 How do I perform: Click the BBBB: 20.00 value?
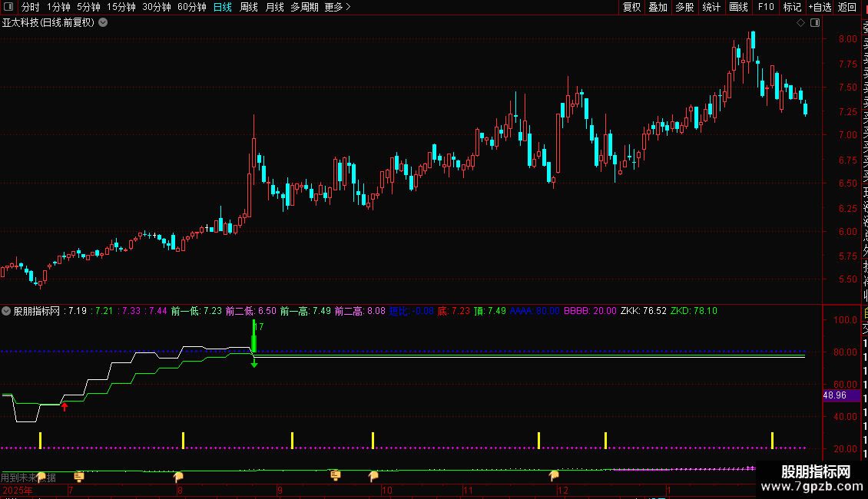coord(590,311)
